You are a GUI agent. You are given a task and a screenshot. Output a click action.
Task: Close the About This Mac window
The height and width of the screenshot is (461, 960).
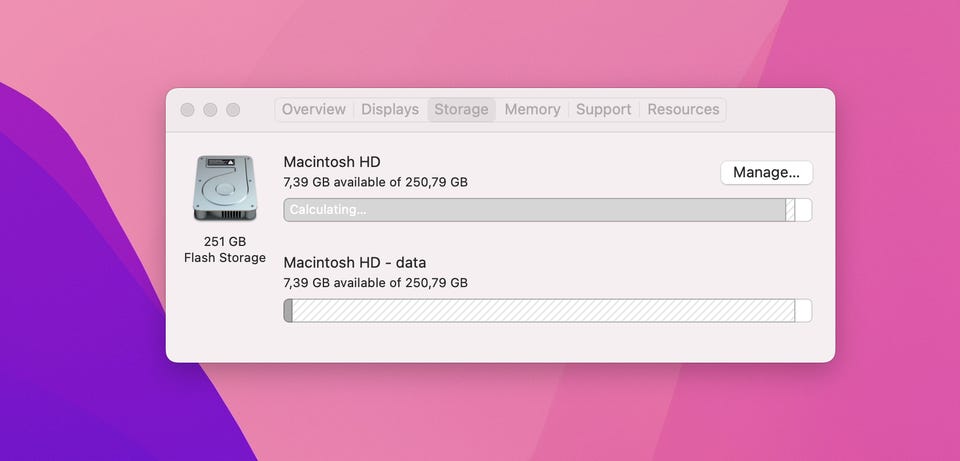click(x=187, y=109)
